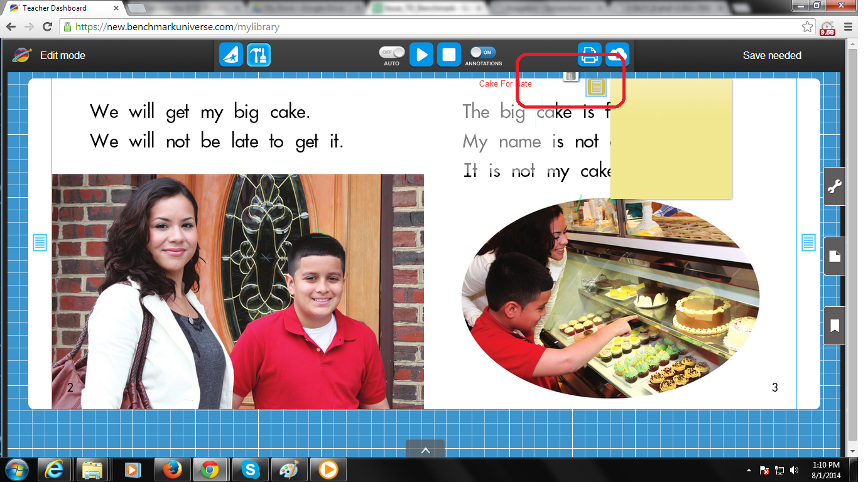The height and width of the screenshot is (482, 868).
Task: Delete the sticky note with the trash icon
Action: tap(570, 75)
